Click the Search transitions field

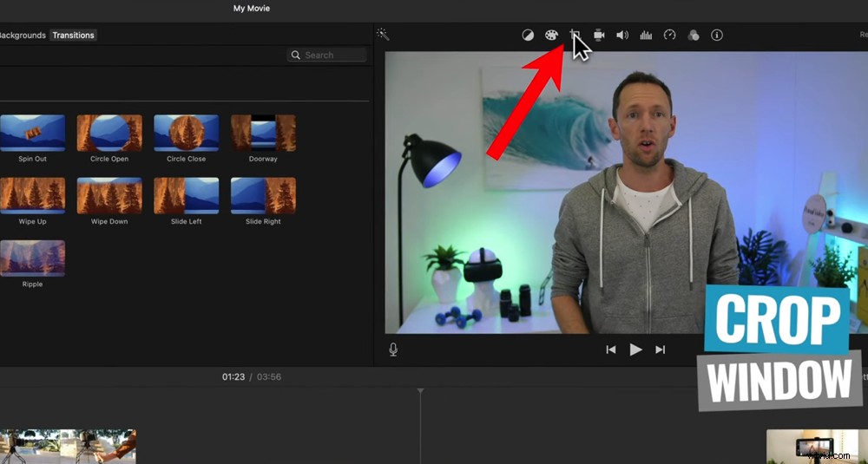coord(327,55)
